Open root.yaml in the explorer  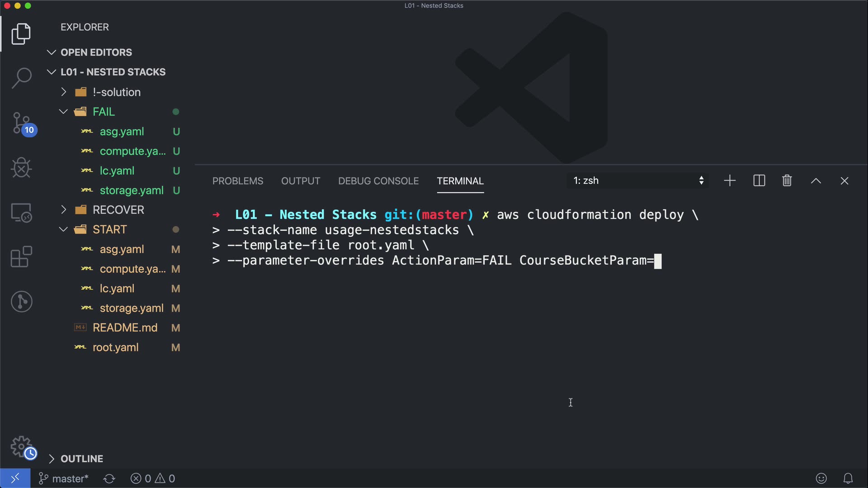pyautogui.click(x=115, y=347)
